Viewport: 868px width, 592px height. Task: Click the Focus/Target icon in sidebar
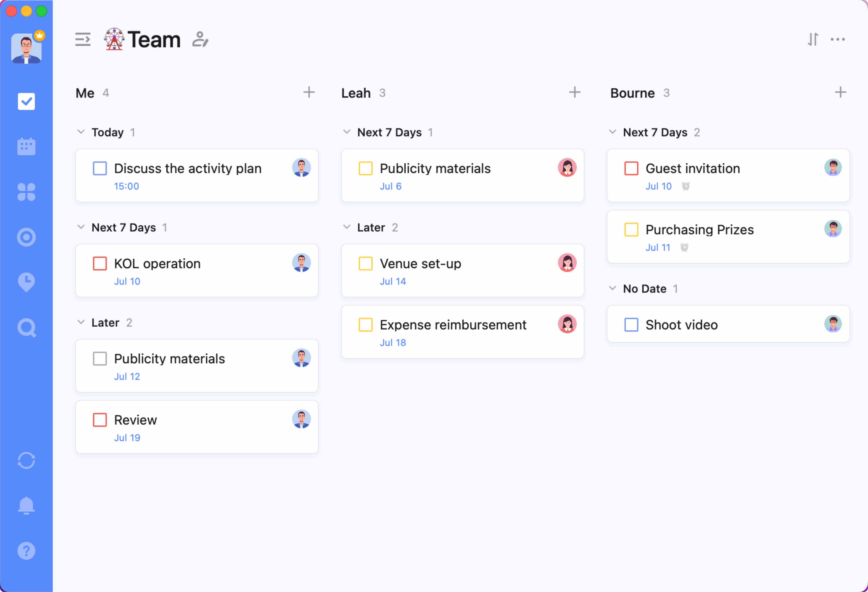pos(26,236)
